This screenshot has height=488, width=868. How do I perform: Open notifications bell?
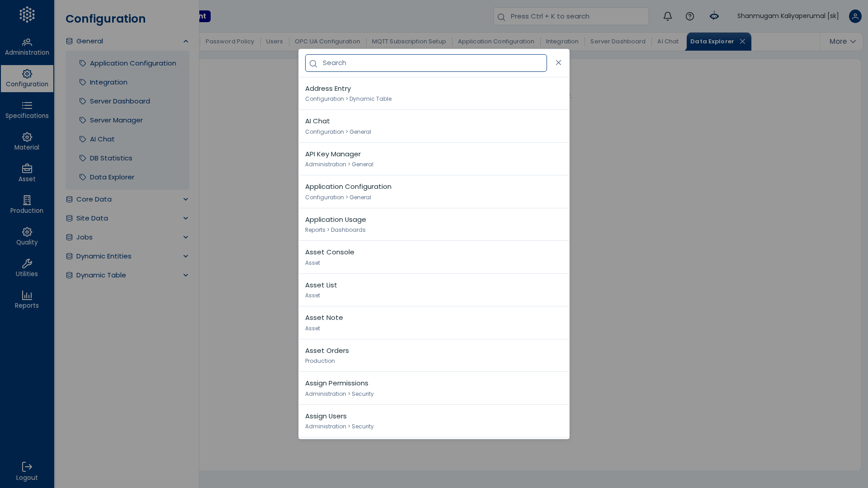coord(668,16)
